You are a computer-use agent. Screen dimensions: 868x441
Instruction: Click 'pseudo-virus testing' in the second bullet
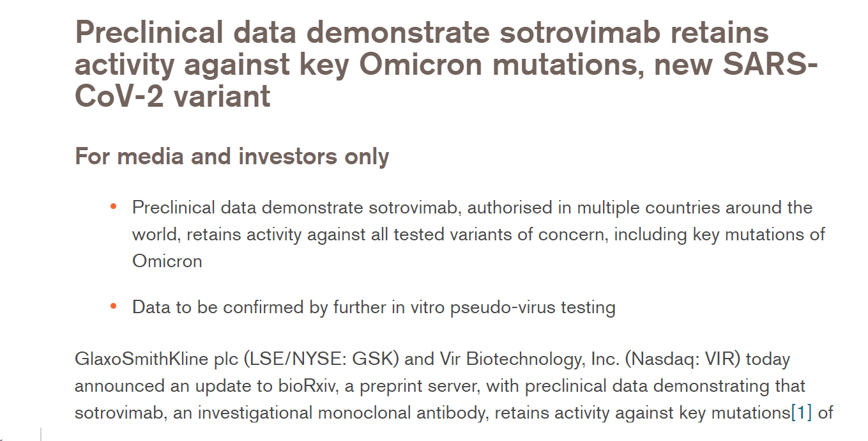click(533, 307)
